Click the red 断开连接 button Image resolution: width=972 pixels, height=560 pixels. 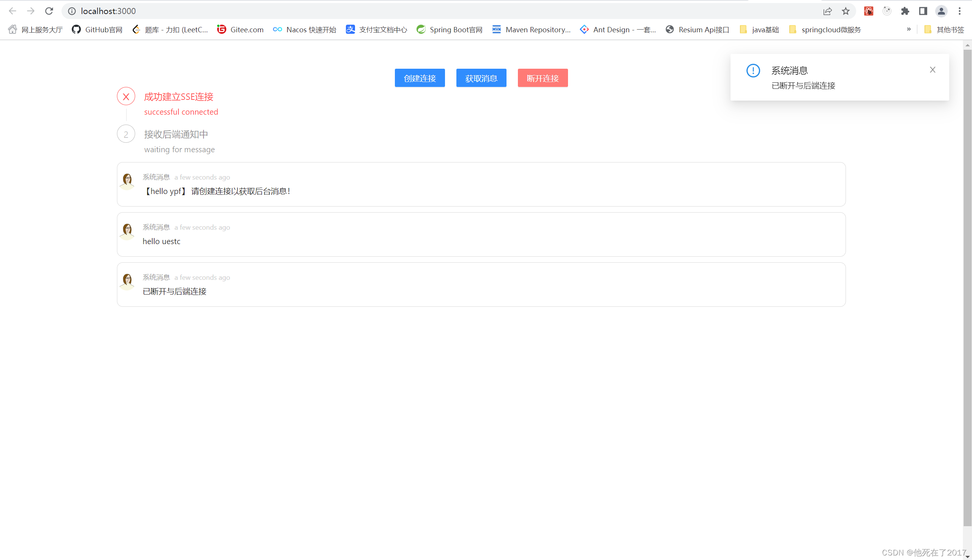click(x=542, y=78)
